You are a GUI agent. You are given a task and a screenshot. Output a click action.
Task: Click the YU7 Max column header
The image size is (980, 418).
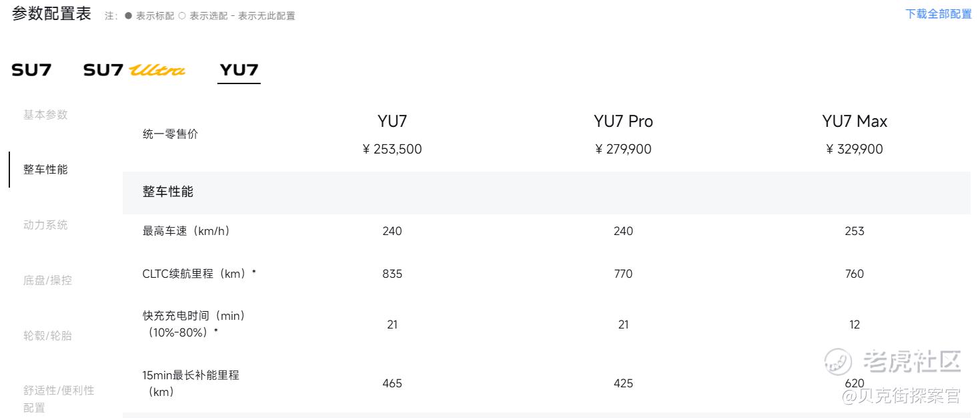pos(855,121)
